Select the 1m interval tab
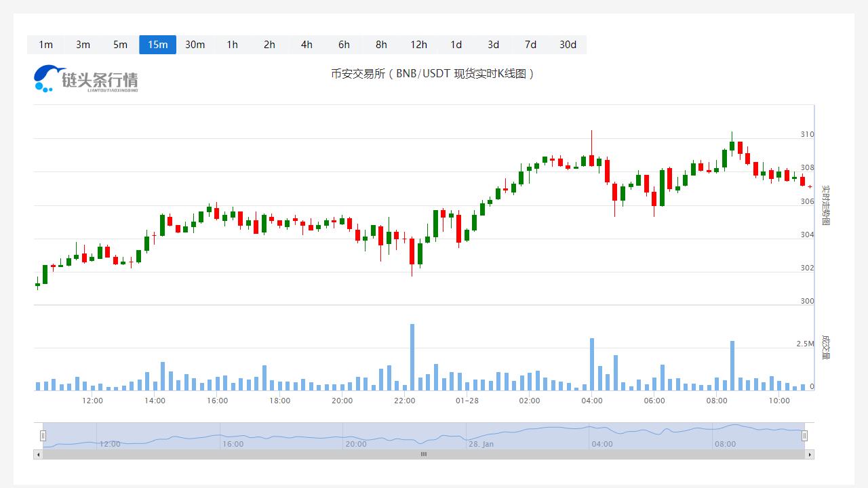Viewport: 868px width, 488px height. [45, 45]
